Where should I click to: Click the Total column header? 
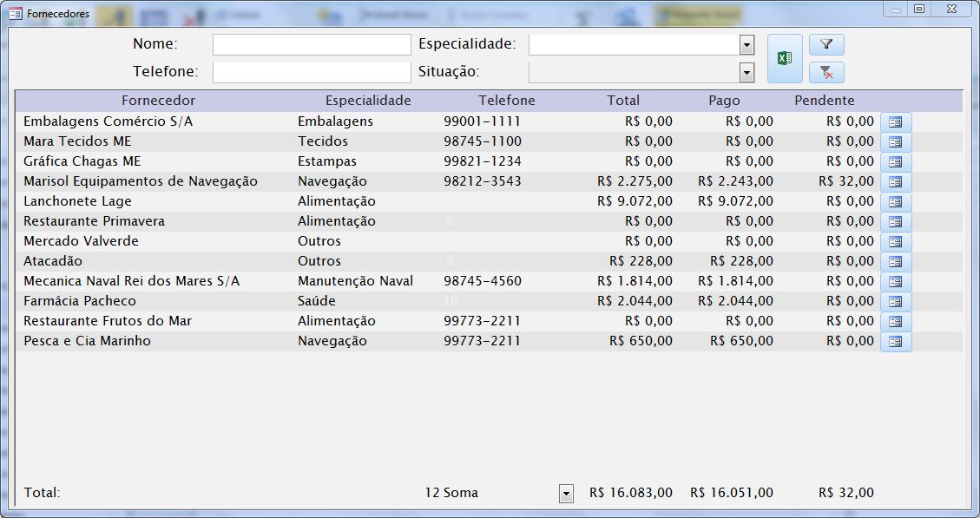pos(622,101)
